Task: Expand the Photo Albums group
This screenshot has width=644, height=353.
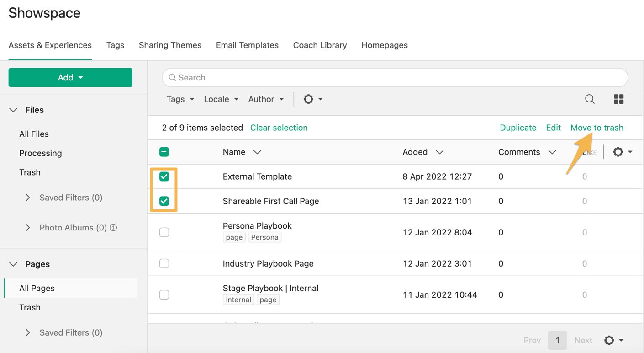Action: (28, 227)
